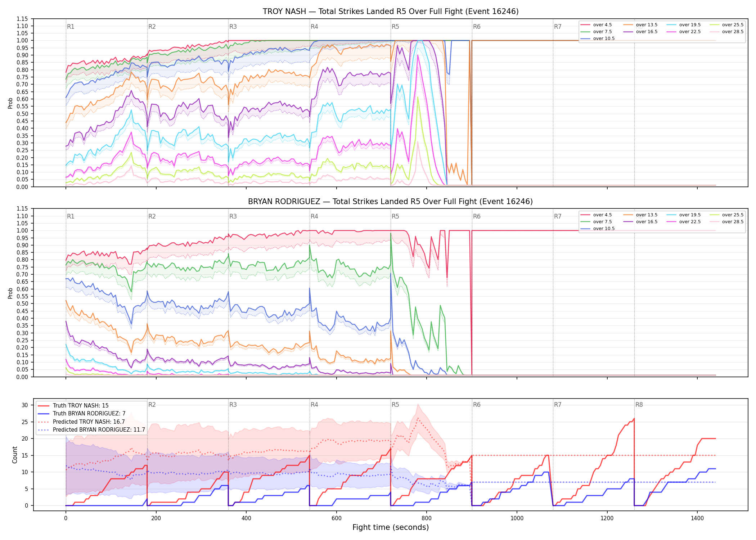Click the count axis tick label 30
756x540 pixels.
[x=24, y=405]
